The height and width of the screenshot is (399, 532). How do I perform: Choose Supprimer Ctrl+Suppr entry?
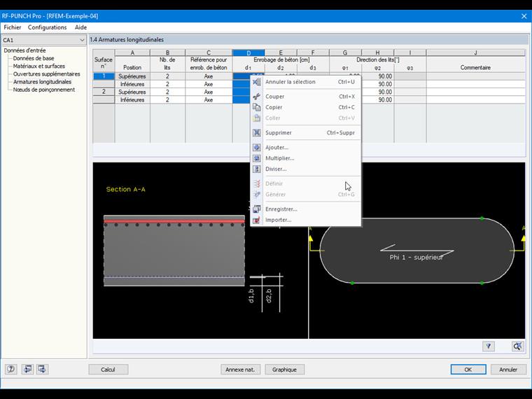[x=306, y=133]
